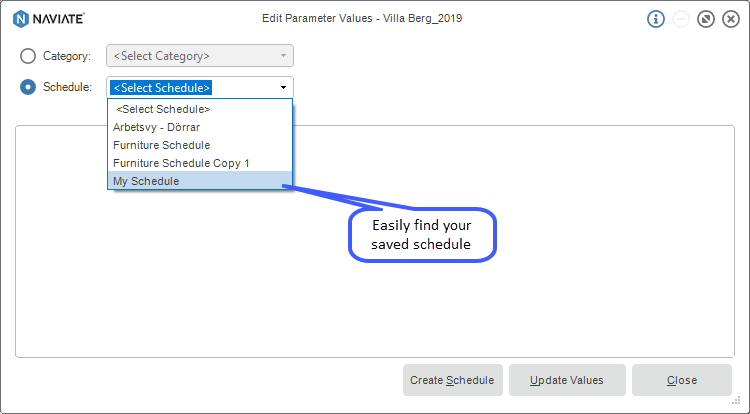Select My Schedule from dropdown
750x414 pixels.
pyautogui.click(x=147, y=181)
